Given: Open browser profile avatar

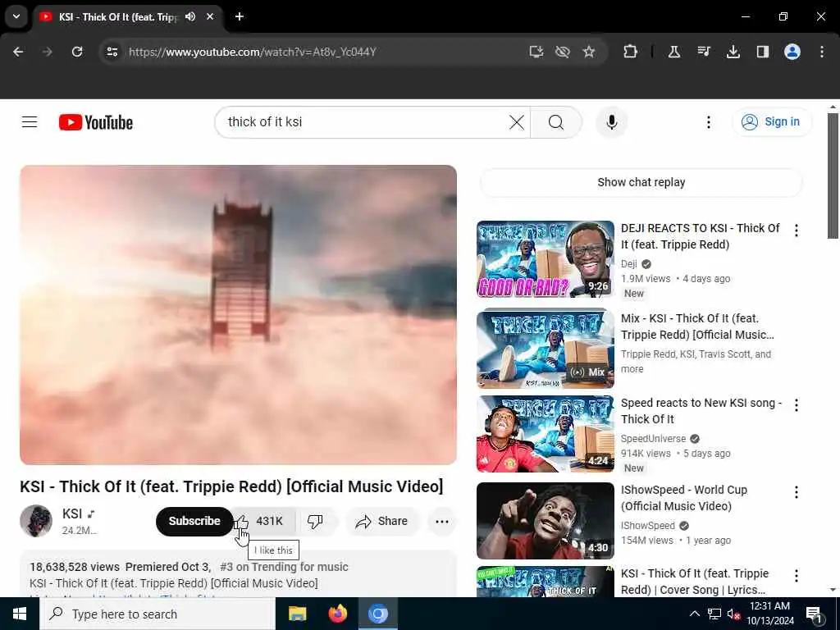Looking at the screenshot, I should pos(792,52).
